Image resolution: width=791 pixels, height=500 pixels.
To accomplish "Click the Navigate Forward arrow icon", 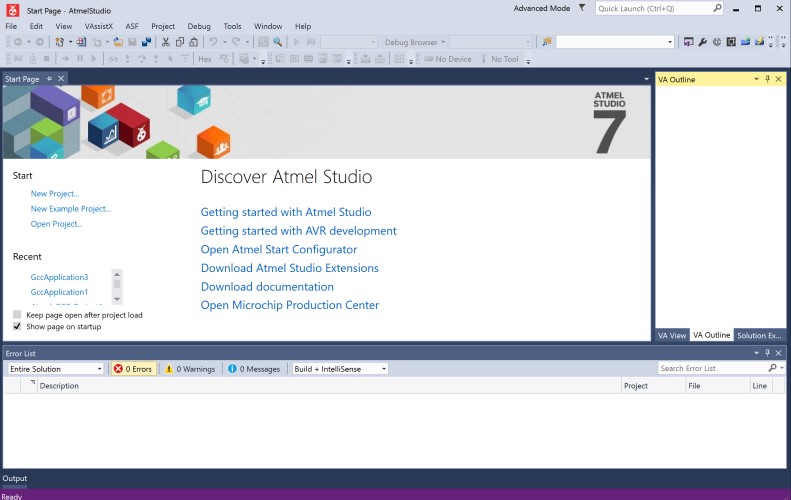I will (39, 42).
